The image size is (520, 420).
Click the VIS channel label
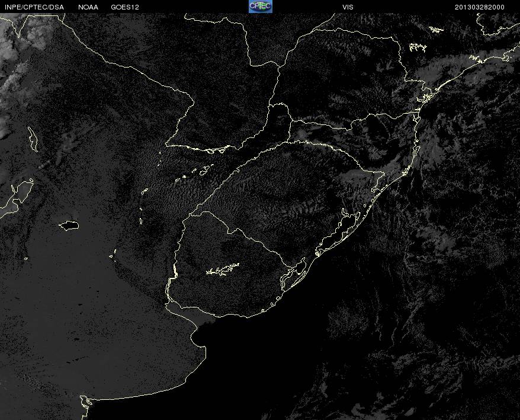click(x=348, y=7)
